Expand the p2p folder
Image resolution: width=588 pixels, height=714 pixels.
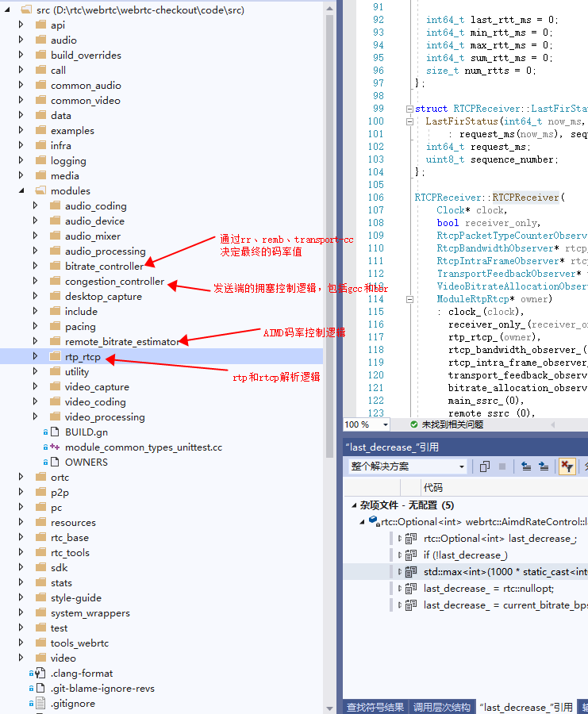coord(21,492)
